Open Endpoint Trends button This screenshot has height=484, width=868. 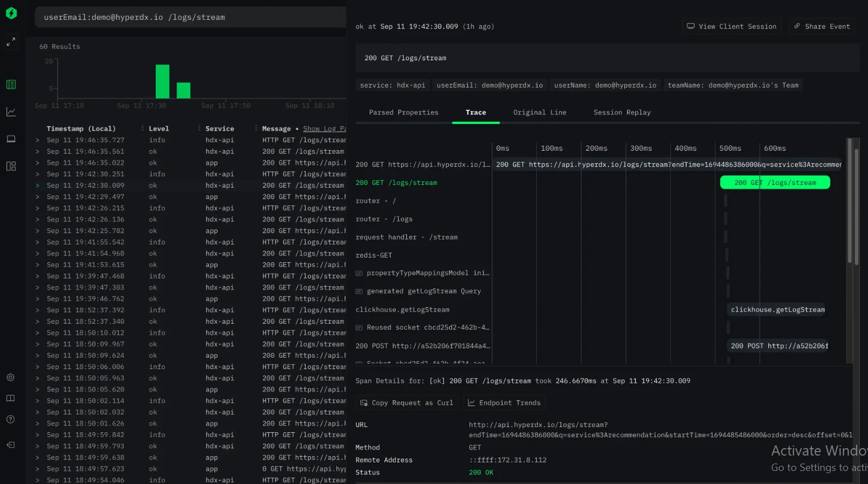(504, 403)
